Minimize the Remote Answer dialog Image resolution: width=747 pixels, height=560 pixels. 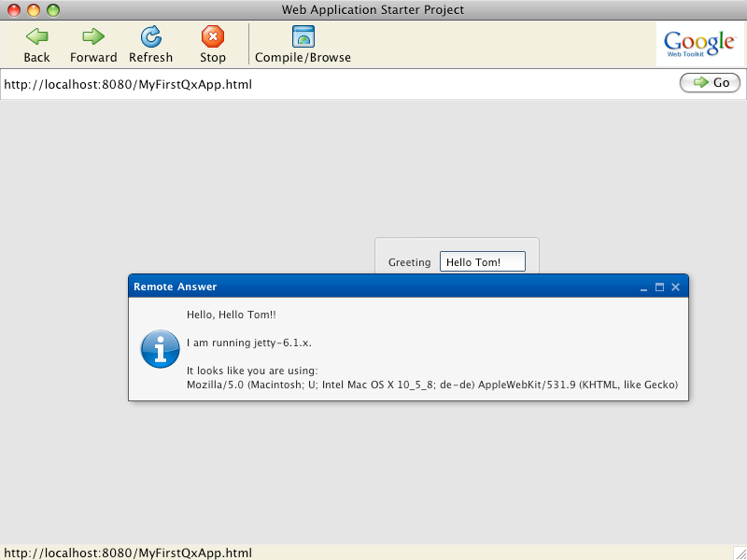click(643, 287)
